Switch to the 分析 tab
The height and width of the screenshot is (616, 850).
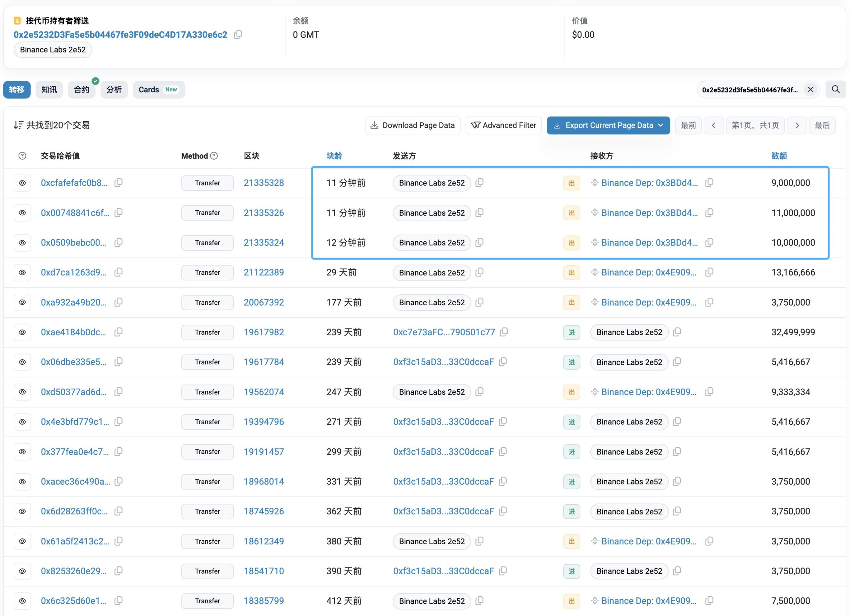(114, 90)
